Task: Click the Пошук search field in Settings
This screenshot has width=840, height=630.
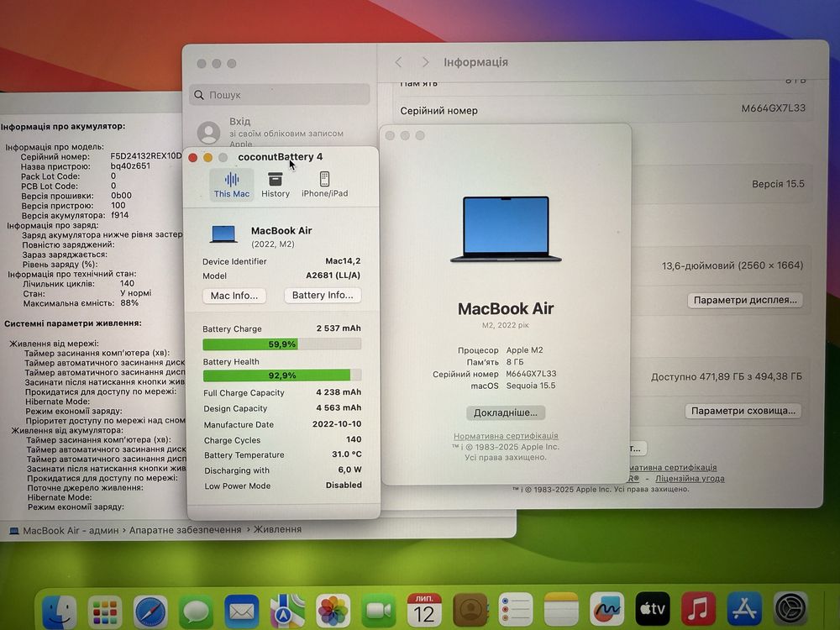Action: 279,95
